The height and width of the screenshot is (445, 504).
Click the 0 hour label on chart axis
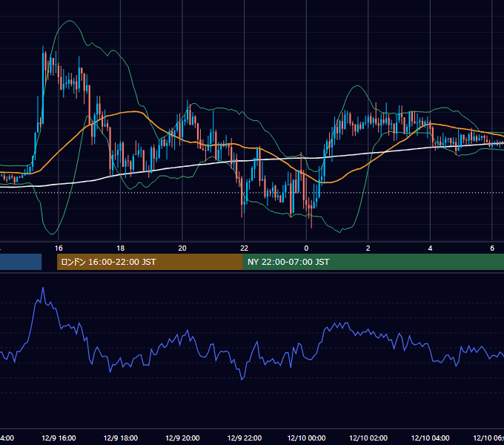coord(306,248)
